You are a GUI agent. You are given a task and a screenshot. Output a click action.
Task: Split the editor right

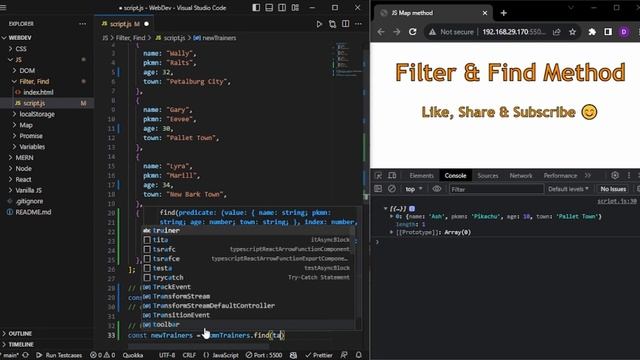point(345,24)
